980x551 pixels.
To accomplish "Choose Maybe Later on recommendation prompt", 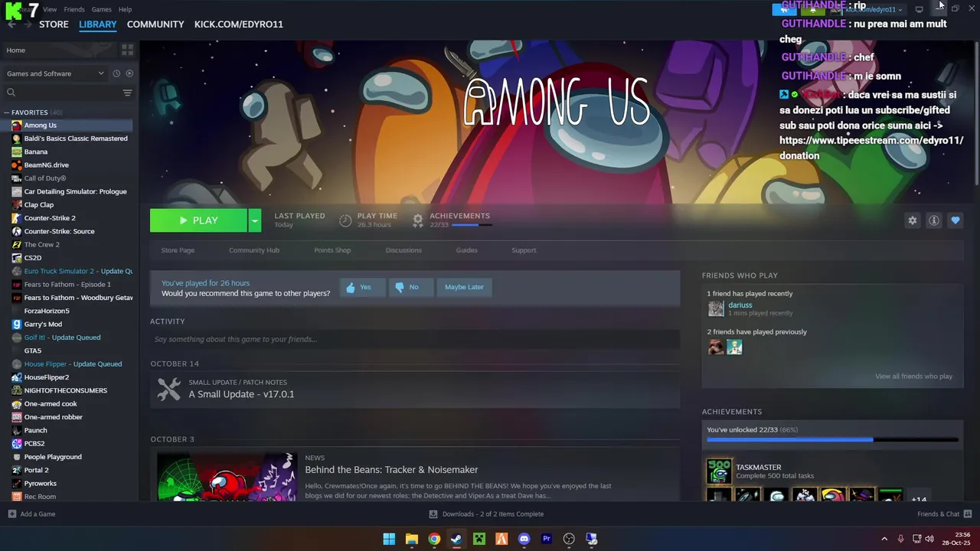I will 464,287.
